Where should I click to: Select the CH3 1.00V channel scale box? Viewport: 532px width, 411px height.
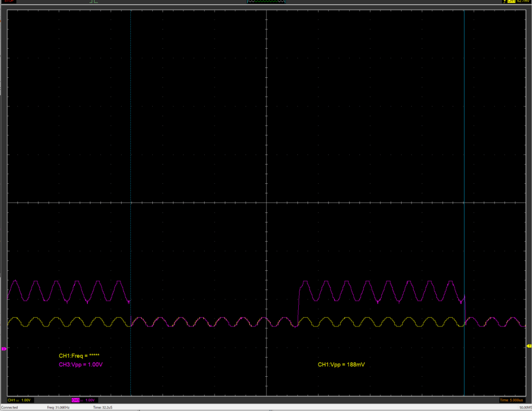[x=84, y=400]
